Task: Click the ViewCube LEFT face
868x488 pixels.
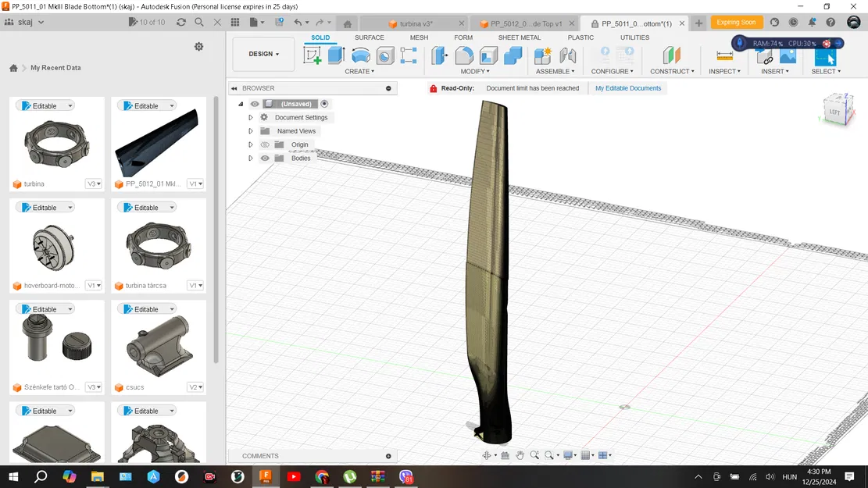Action: (834, 112)
